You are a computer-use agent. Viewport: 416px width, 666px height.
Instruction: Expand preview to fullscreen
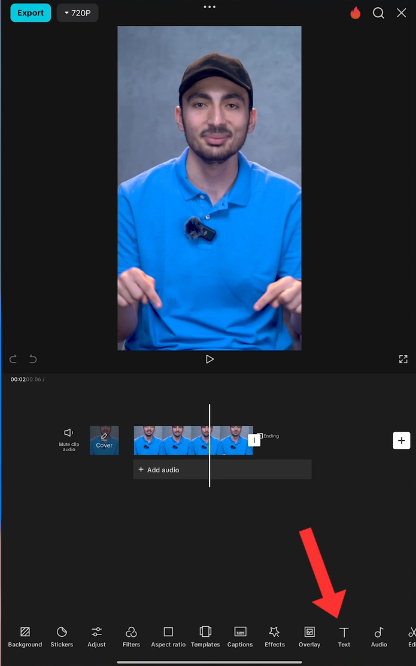point(403,359)
